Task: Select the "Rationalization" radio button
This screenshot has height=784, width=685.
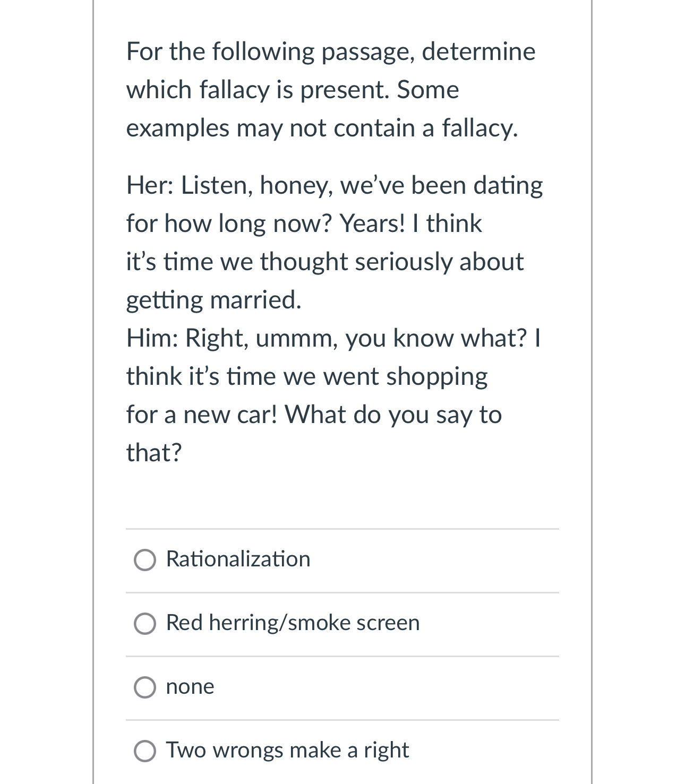Action: pos(145,560)
